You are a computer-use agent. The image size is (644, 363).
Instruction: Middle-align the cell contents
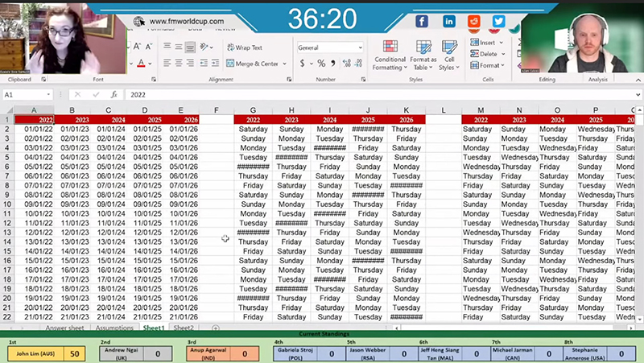[178, 47]
